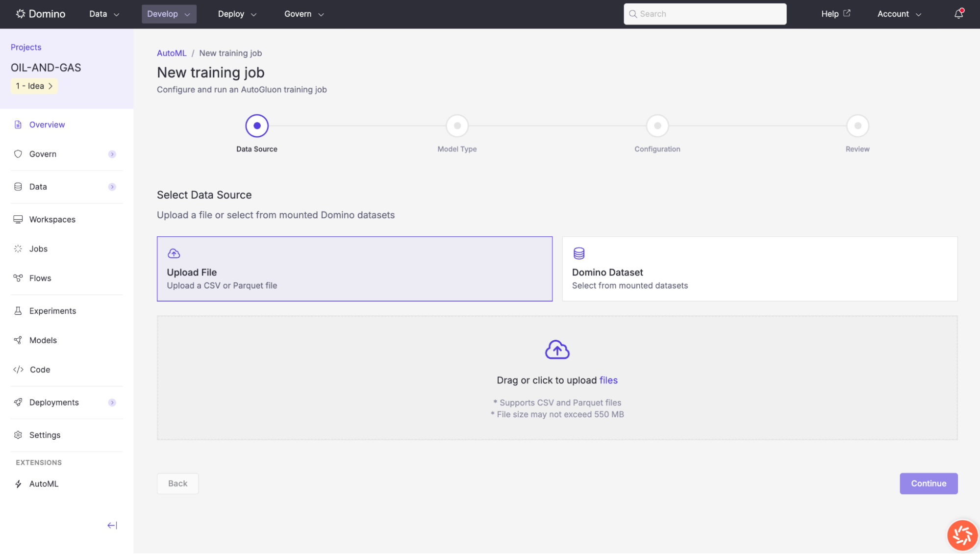Click the Experiments flask icon
The image size is (980, 554).
(18, 310)
